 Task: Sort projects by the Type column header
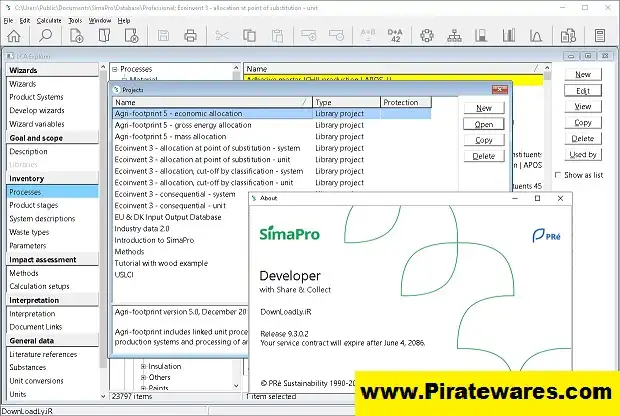346,102
